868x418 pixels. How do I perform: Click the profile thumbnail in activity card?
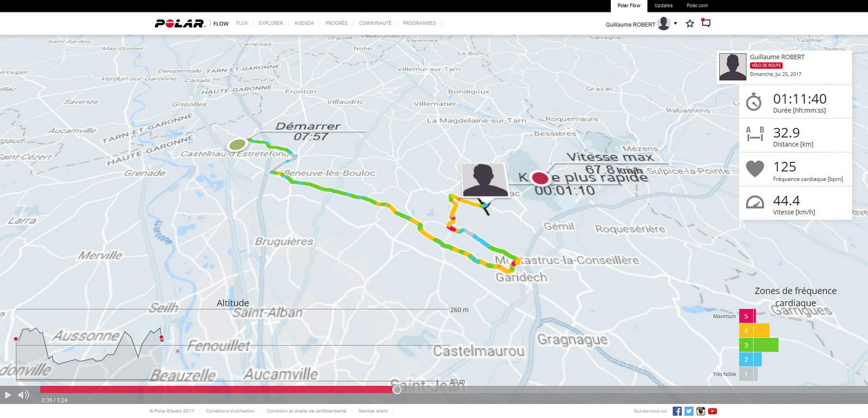coord(732,67)
